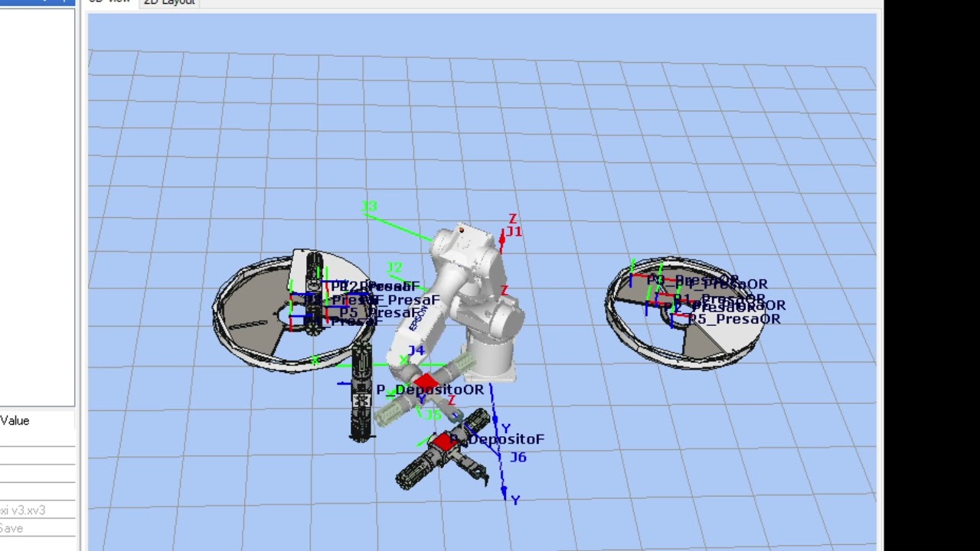Viewport: 980px width, 551px height.
Task: Select the 'Save' property row
Action: (x=38, y=528)
